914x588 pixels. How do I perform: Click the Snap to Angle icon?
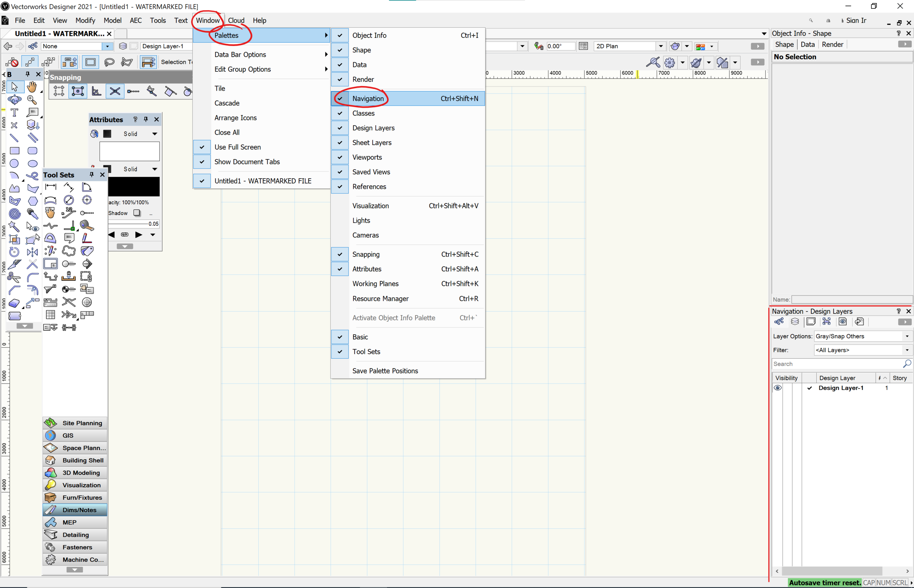click(x=96, y=91)
